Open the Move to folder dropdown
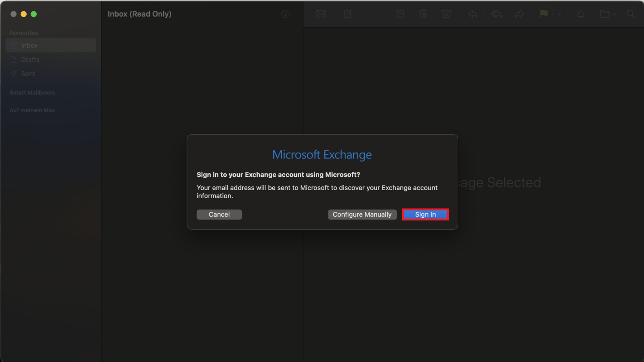This screenshot has height=362, width=644. (607, 14)
